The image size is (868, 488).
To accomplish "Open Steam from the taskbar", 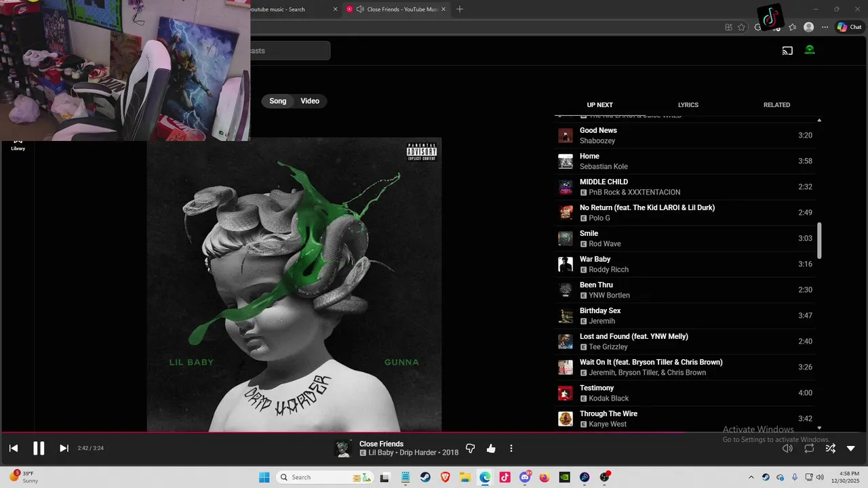I will point(425,477).
